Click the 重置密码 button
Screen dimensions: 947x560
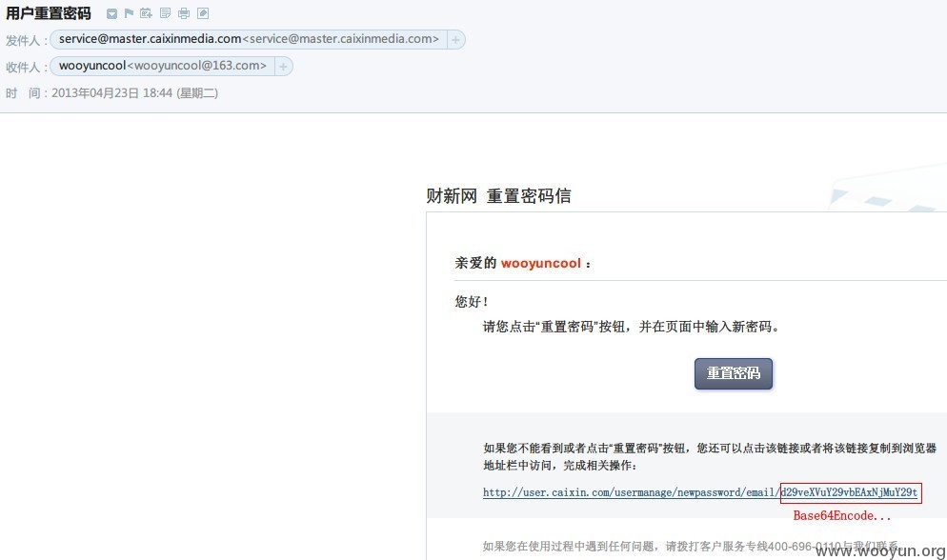(x=734, y=373)
